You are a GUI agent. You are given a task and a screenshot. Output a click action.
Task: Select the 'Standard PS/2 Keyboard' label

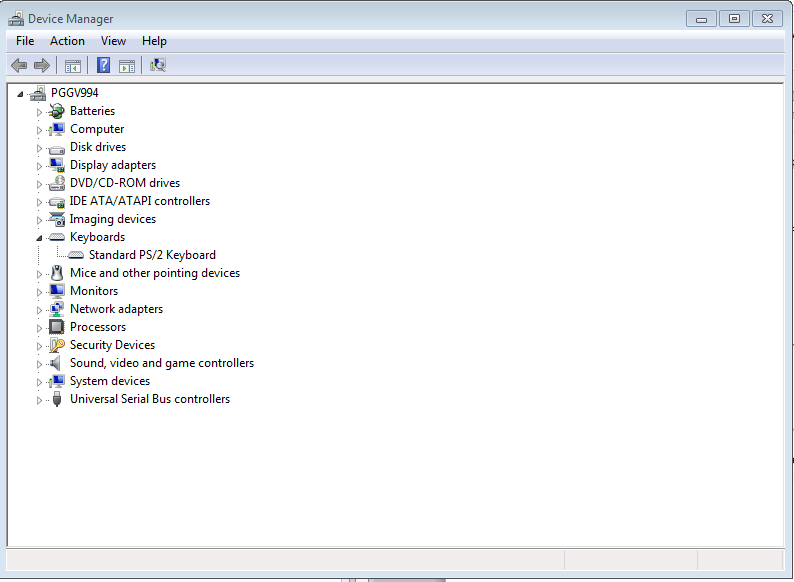pos(152,255)
